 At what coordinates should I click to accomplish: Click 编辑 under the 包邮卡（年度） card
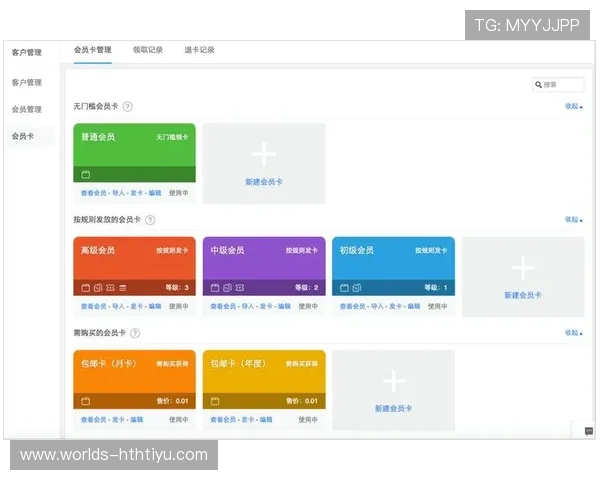pos(266,420)
